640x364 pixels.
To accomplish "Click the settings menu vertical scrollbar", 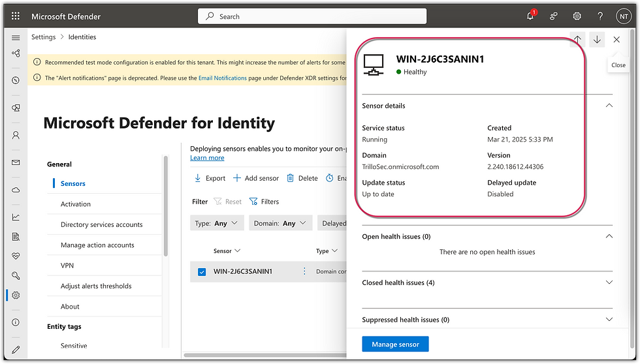I will click(165, 206).
